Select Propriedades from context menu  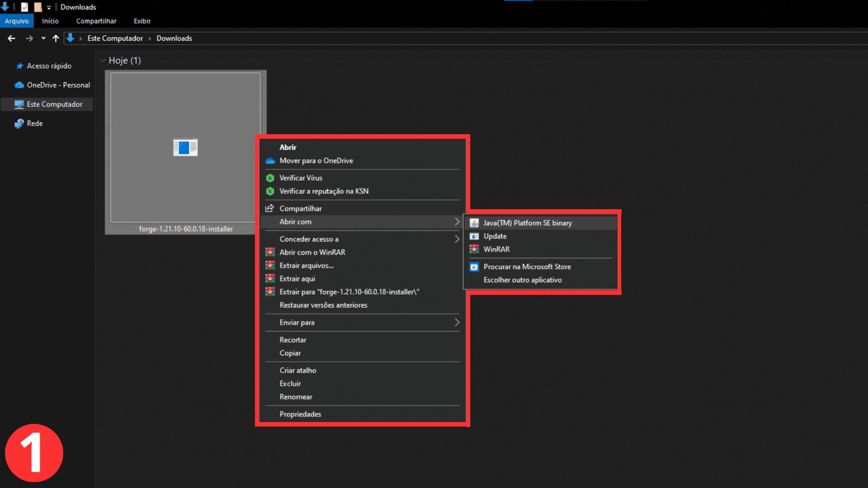300,414
